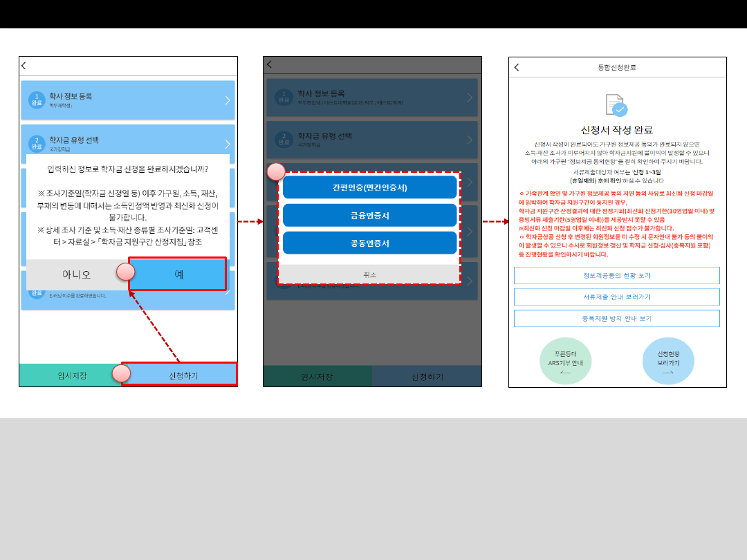Click the completed document checkmark icon

tap(616, 105)
